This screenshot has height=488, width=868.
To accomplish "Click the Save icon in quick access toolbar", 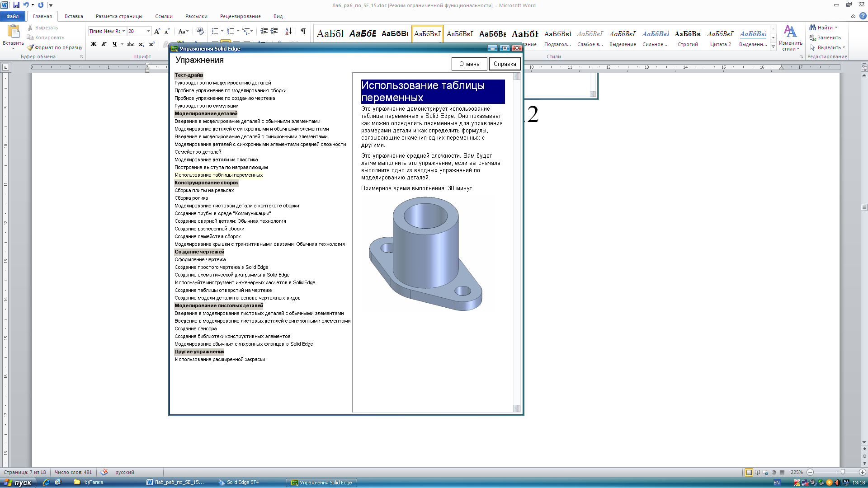I will [16, 5].
